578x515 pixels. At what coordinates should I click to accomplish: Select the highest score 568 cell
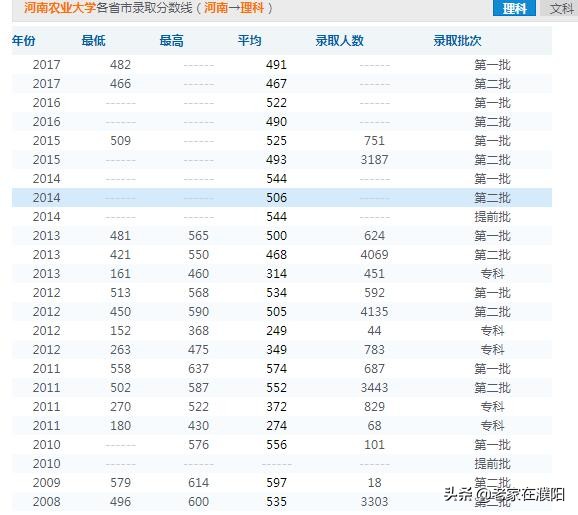pos(199,293)
